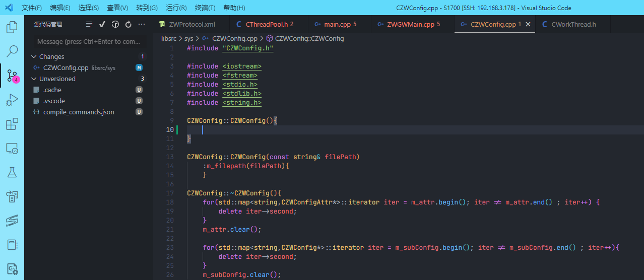Click the document-arrows activity bar icon
This screenshot has width=644, height=280.
pyautogui.click(x=12, y=196)
